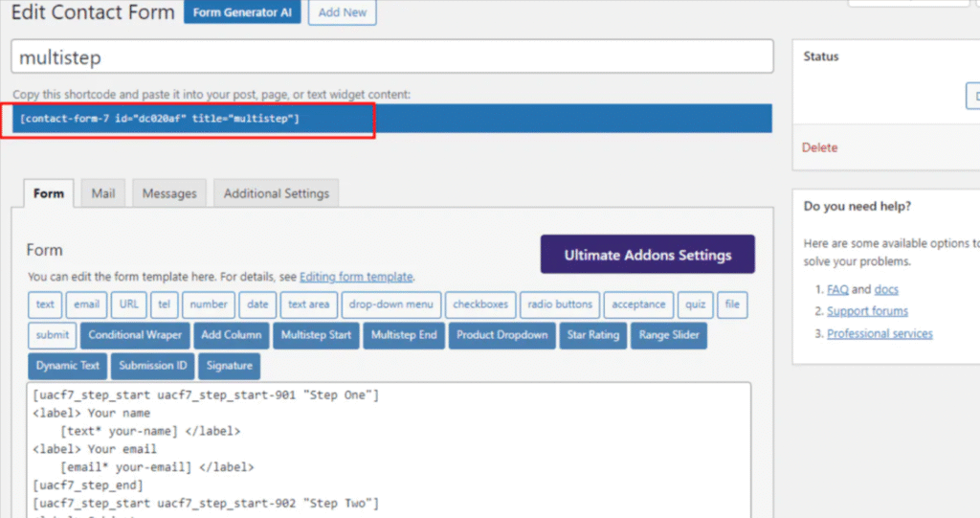Screen dimensions: 980x518
Task: Open the Additional Settings tab
Action: [x=277, y=193]
